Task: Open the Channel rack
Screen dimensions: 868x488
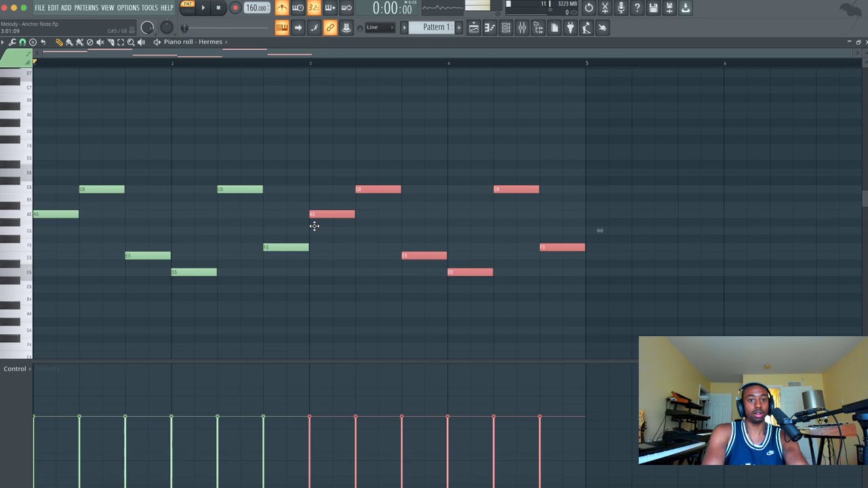Action: pos(506,28)
